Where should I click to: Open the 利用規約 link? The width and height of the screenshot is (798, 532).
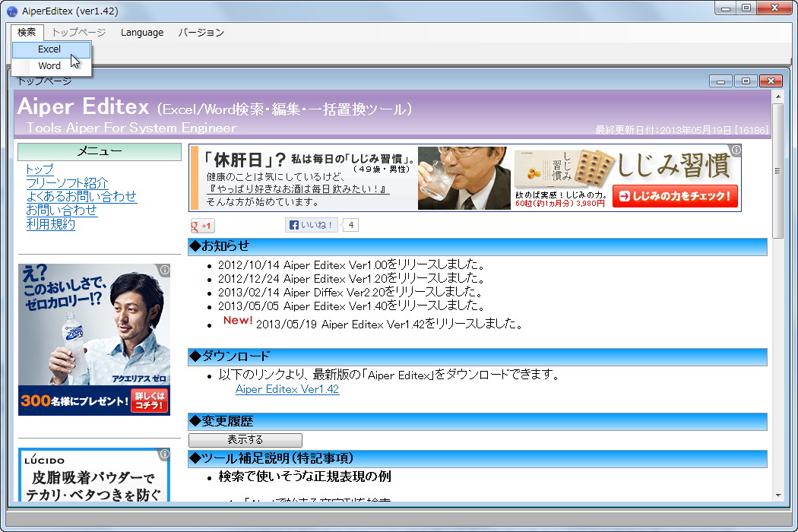coord(50,224)
